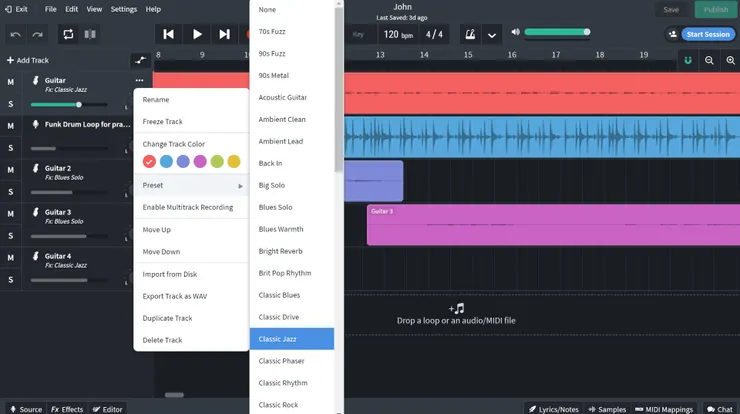This screenshot has height=414, width=740.
Task: Mute the Funk Drum Loop track
Action: pos(10,126)
